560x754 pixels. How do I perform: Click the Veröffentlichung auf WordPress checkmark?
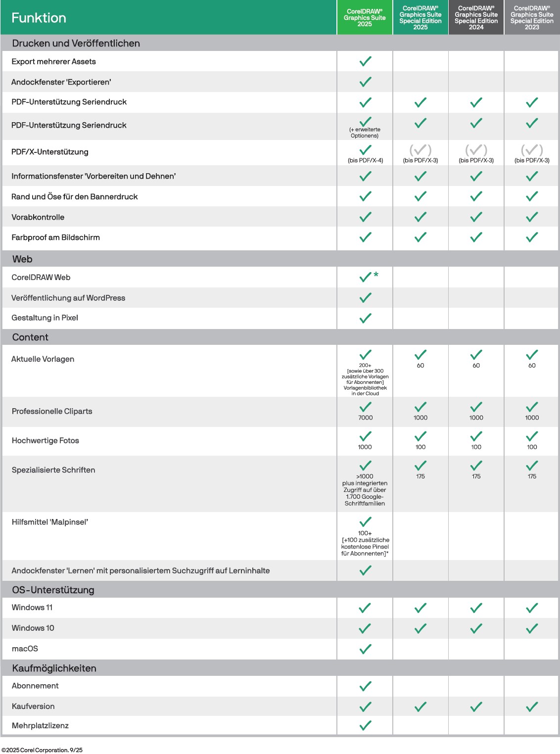pyautogui.click(x=365, y=297)
